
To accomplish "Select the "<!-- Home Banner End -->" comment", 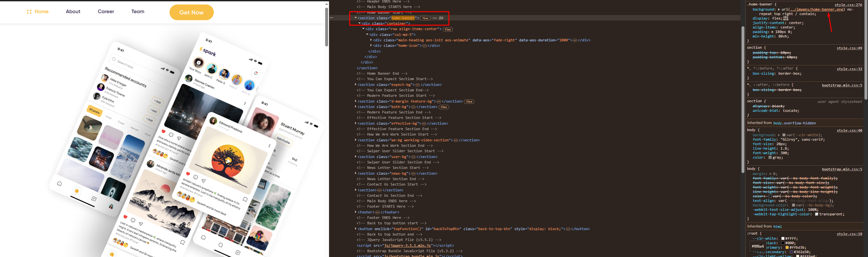I will point(382,73).
